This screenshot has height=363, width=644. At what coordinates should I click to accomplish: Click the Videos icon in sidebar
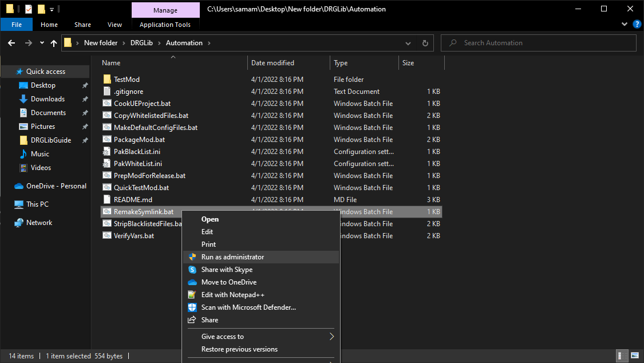(x=23, y=168)
